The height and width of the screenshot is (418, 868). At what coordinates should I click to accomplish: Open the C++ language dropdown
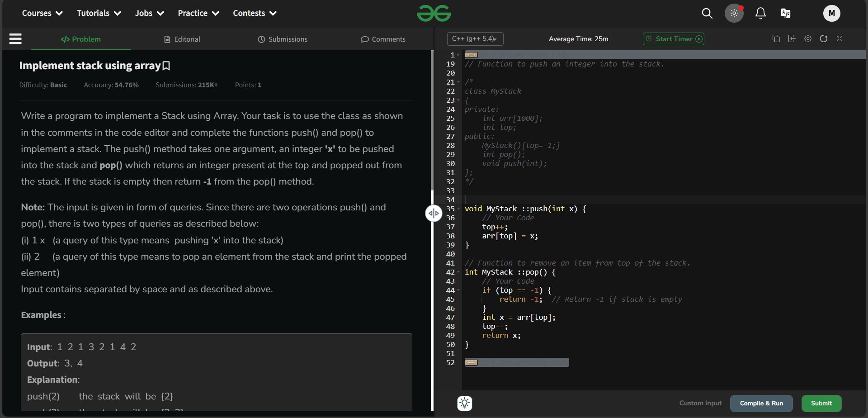[475, 39]
